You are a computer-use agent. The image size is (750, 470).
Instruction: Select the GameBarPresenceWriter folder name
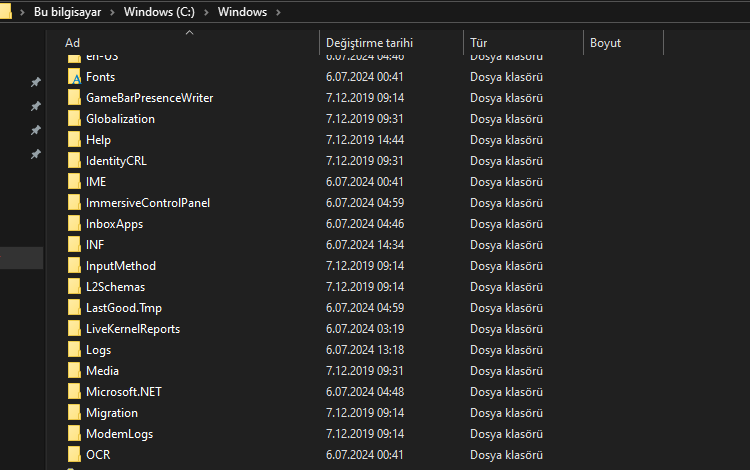coord(149,98)
